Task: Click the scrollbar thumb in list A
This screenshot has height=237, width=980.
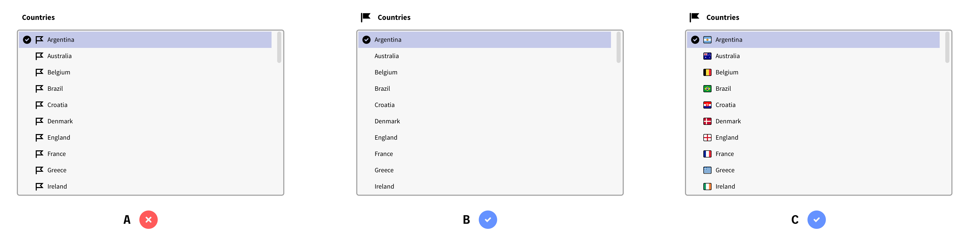Action: 279,47
